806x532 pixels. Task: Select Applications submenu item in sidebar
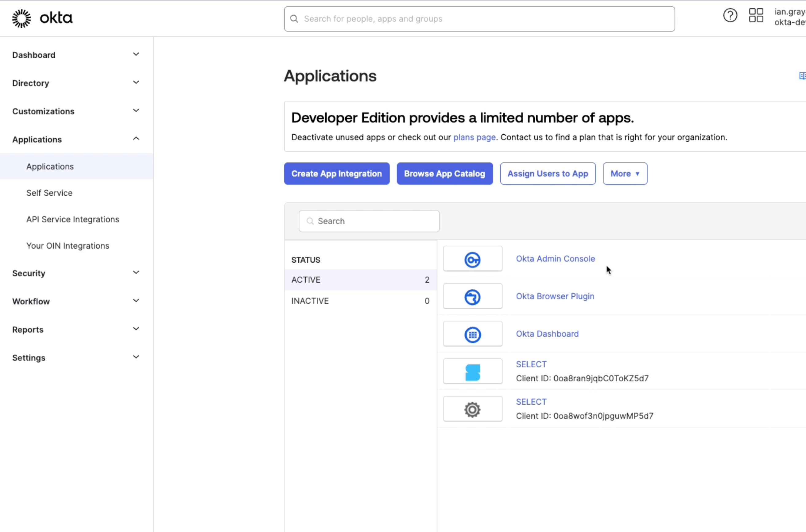76,166
